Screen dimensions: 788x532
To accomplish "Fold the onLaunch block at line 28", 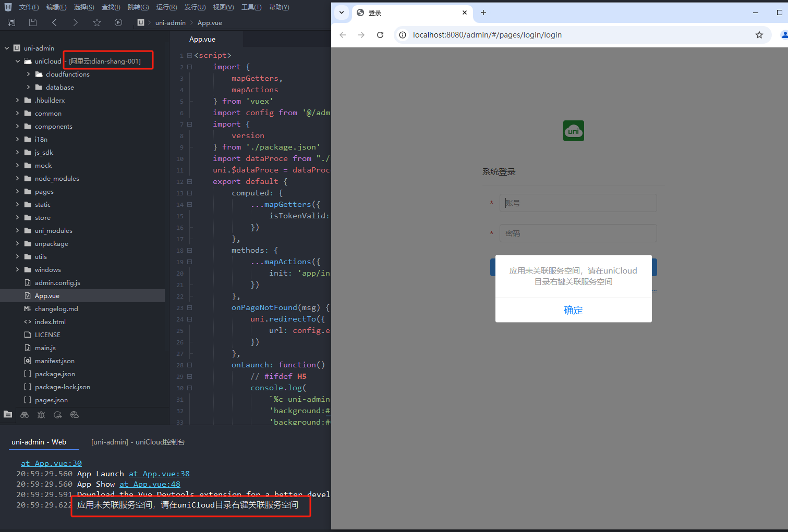I will 189,365.
